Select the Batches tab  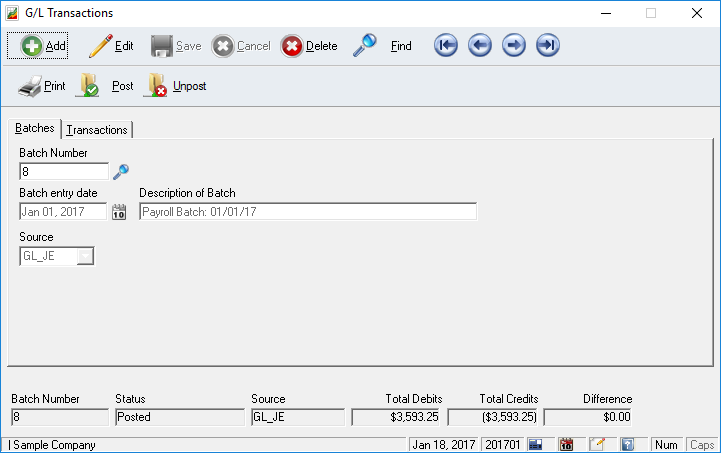click(x=35, y=129)
